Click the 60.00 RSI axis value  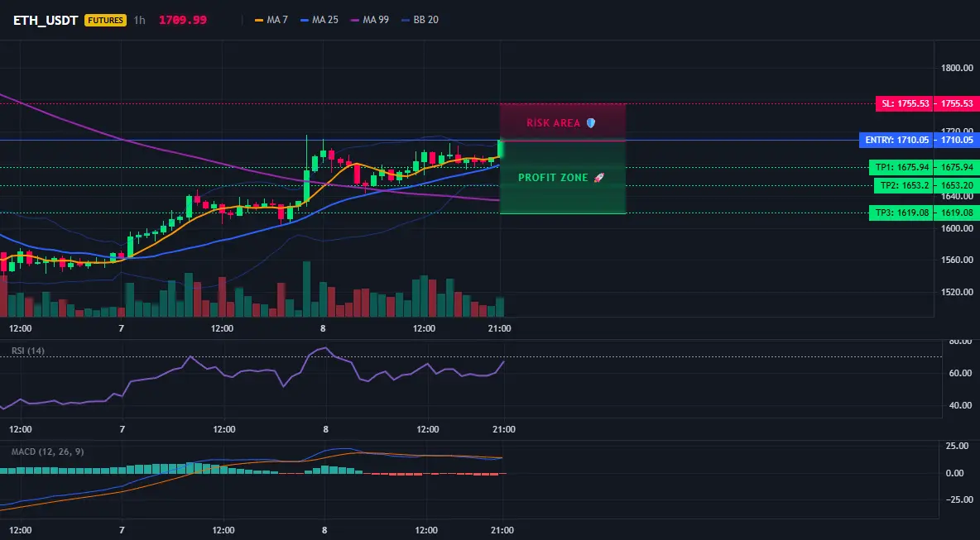960,373
